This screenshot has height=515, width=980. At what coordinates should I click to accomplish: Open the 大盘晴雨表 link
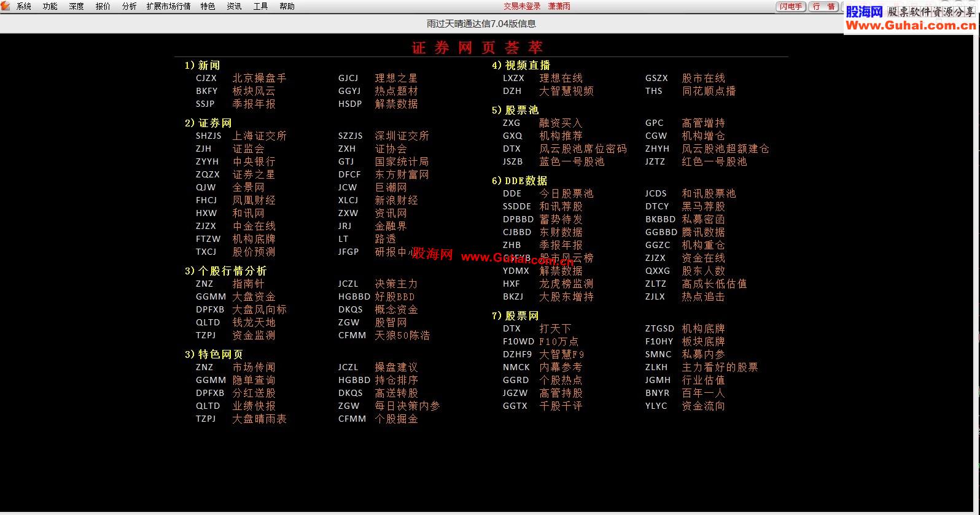coord(260,419)
